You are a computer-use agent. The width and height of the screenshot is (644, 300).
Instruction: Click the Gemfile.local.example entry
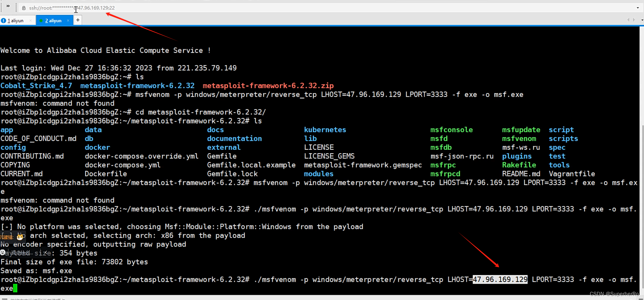(x=251, y=165)
